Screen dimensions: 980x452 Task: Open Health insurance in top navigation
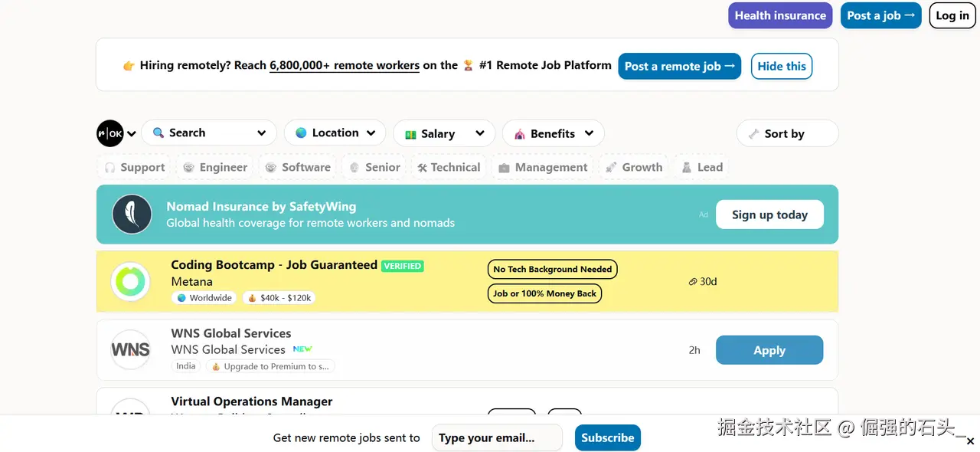pos(779,15)
